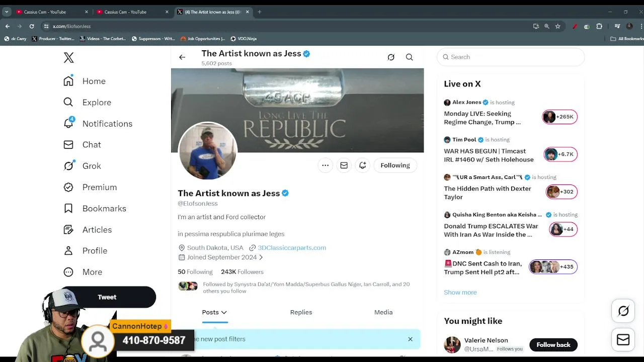Message the user with the envelope icon
The height and width of the screenshot is (362, 644).
point(344,165)
